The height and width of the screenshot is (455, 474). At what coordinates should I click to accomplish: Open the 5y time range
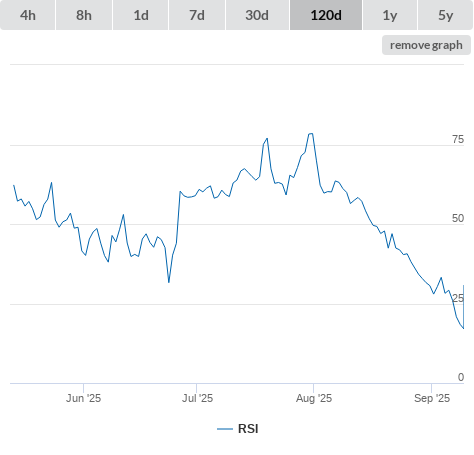445,15
